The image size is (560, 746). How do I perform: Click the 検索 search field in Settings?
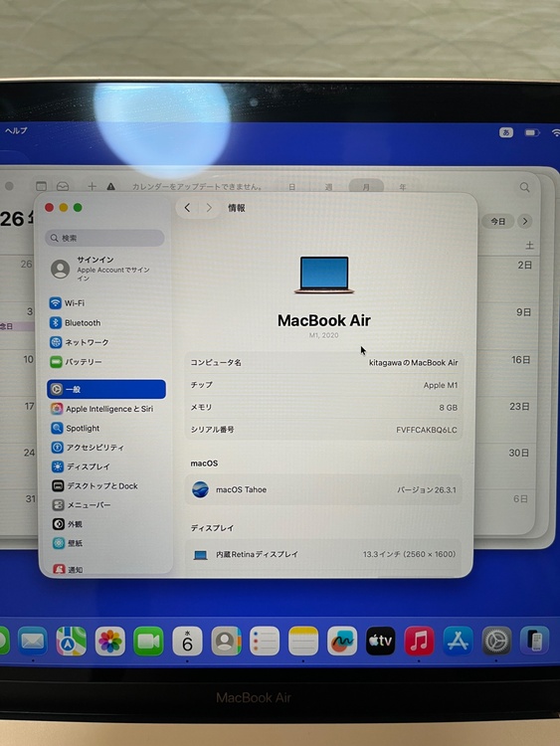click(104, 238)
